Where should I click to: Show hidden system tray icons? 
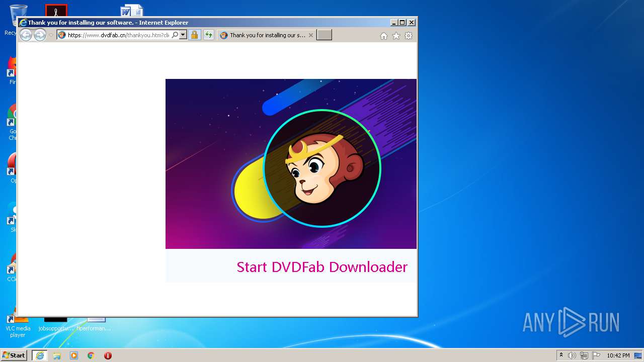561,355
